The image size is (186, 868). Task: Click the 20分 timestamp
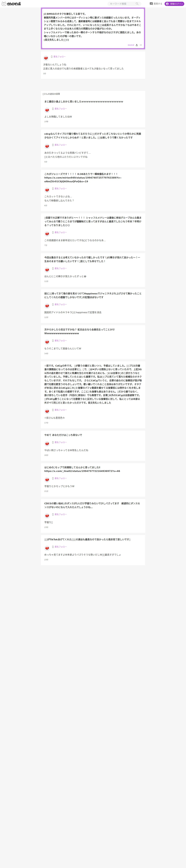pyautogui.click(x=46, y=455)
